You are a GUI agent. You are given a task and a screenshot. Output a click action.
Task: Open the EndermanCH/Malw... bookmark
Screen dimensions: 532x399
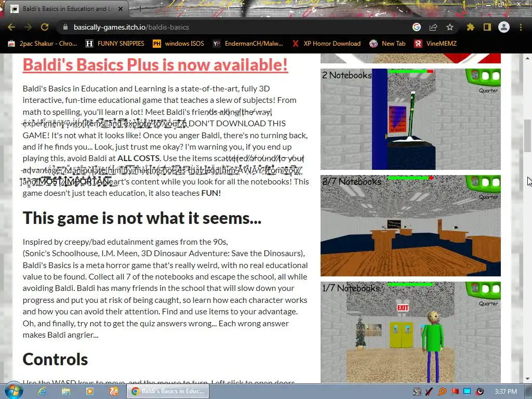pyautogui.click(x=248, y=44)
